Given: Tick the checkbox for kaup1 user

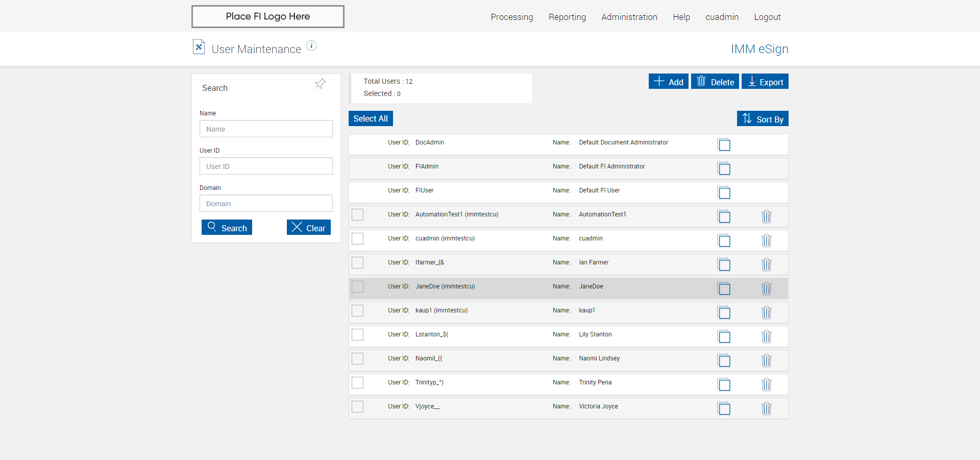Looking at the screenshot, I should point(358,310).
